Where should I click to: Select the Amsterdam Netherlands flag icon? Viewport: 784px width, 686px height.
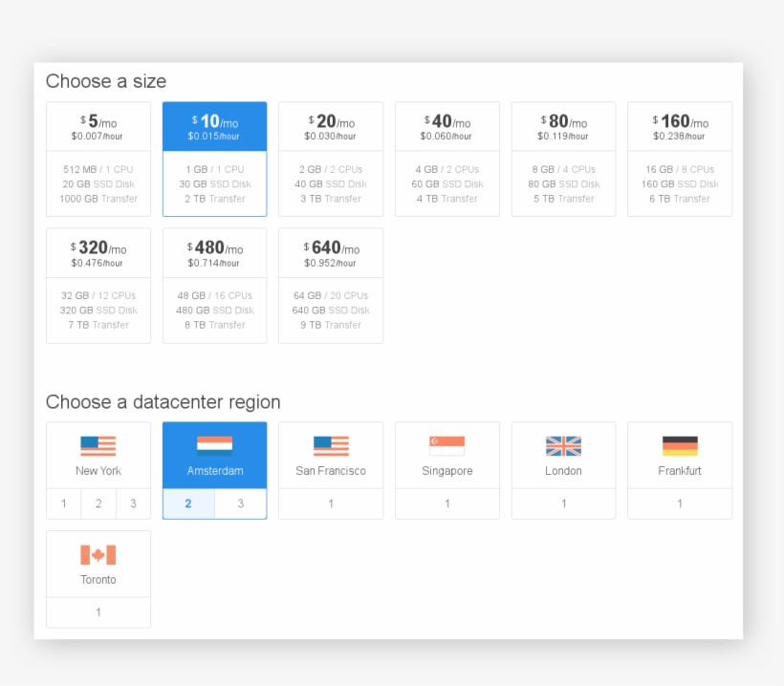(214, 446)
